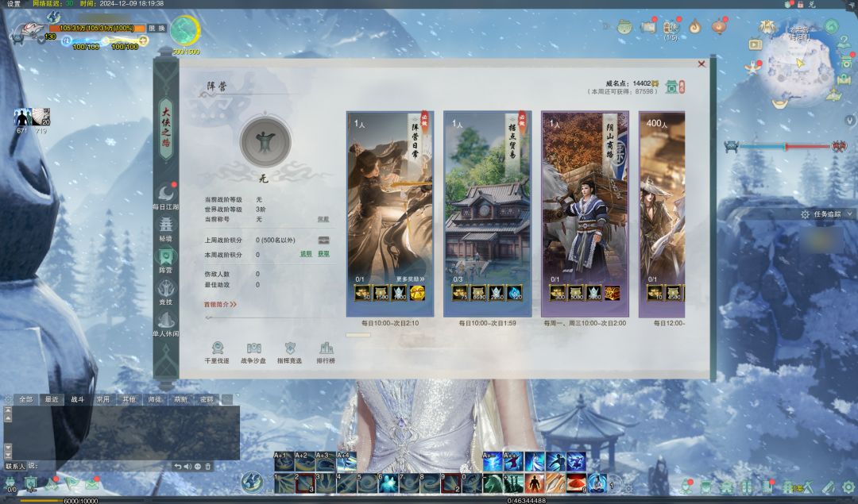Open 每日江湖 in the left sidebar
This screenshot has height=504, width=858.
tap(166, 196)
